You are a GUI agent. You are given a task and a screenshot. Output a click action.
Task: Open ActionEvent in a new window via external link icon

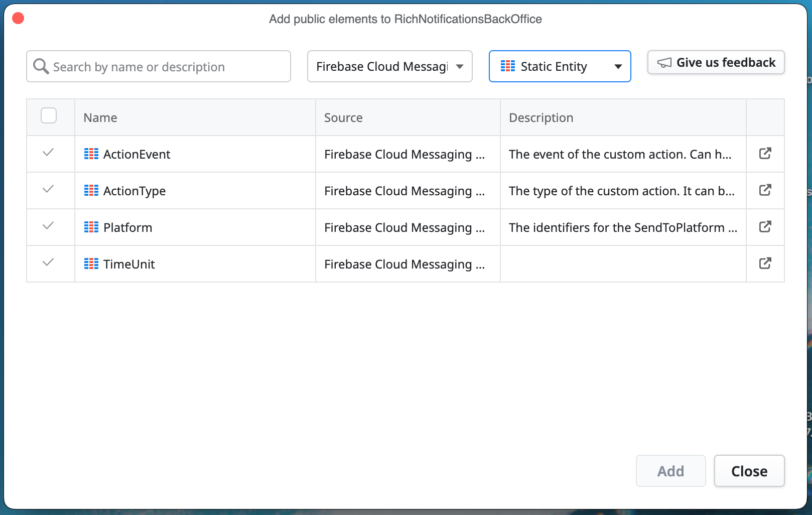pos(765,154)
